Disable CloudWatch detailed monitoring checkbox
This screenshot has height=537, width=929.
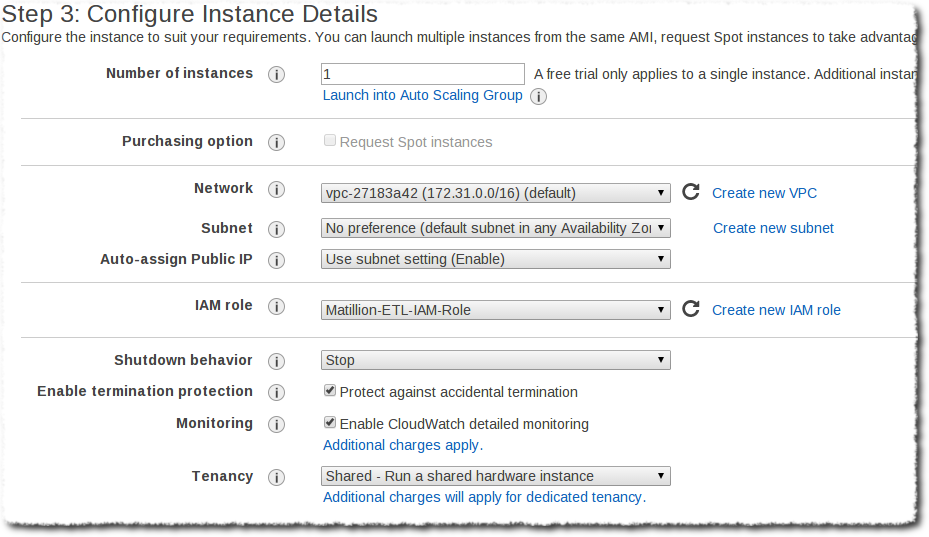[x=330, y=423]
